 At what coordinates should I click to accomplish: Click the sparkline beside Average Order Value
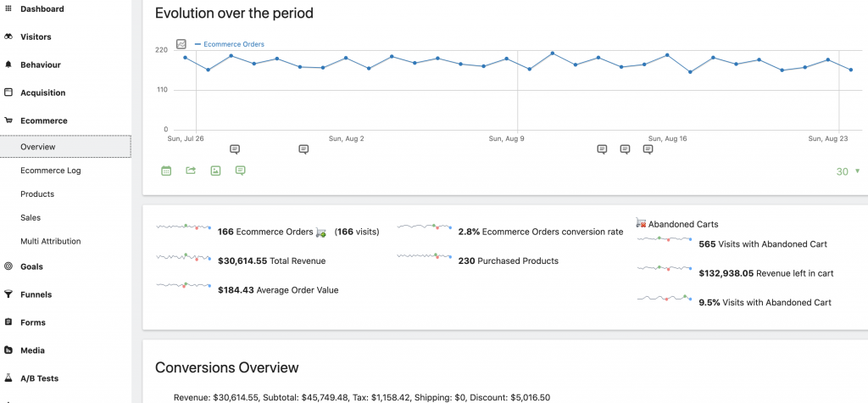pyautogui.click(x=184, y=285)
